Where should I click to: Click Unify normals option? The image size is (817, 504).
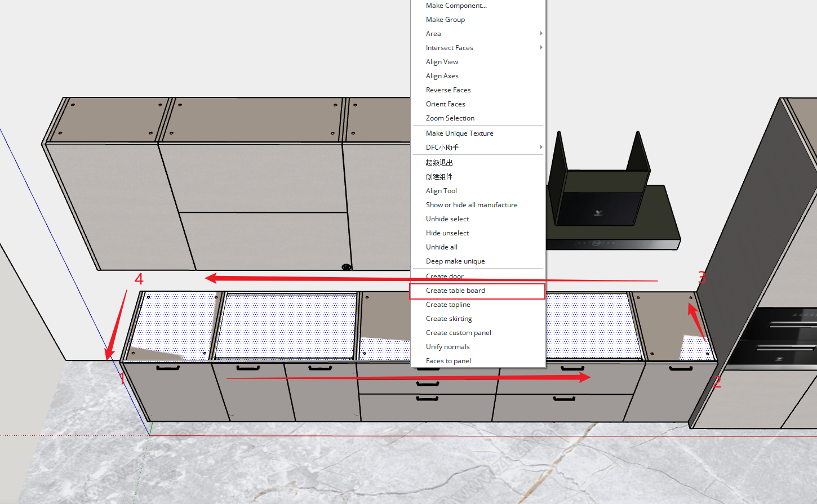click(x=447, y=347)
